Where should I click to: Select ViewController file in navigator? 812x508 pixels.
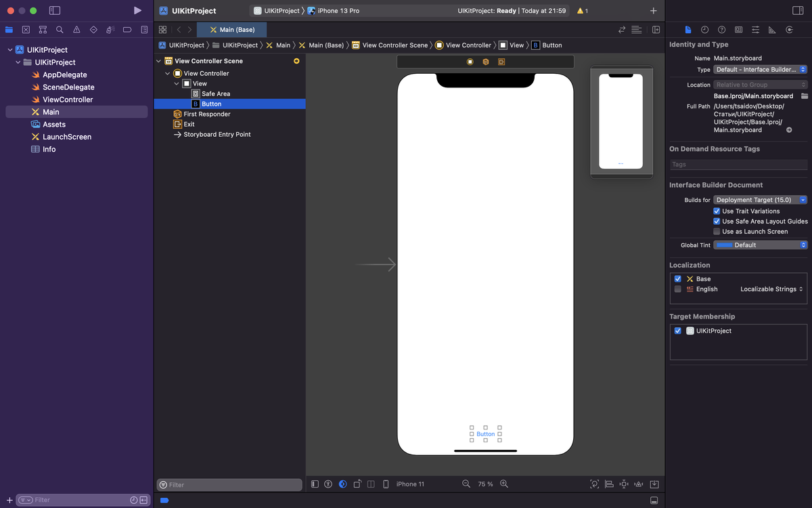[x=68, y=100]
